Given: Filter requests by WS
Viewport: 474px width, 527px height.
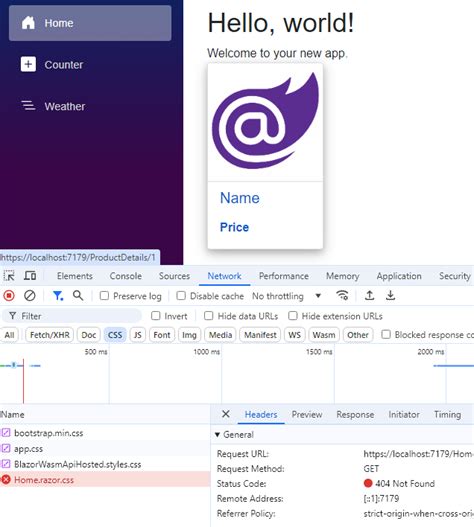Looking at the screenshot, I should click(x=294, y=335).
